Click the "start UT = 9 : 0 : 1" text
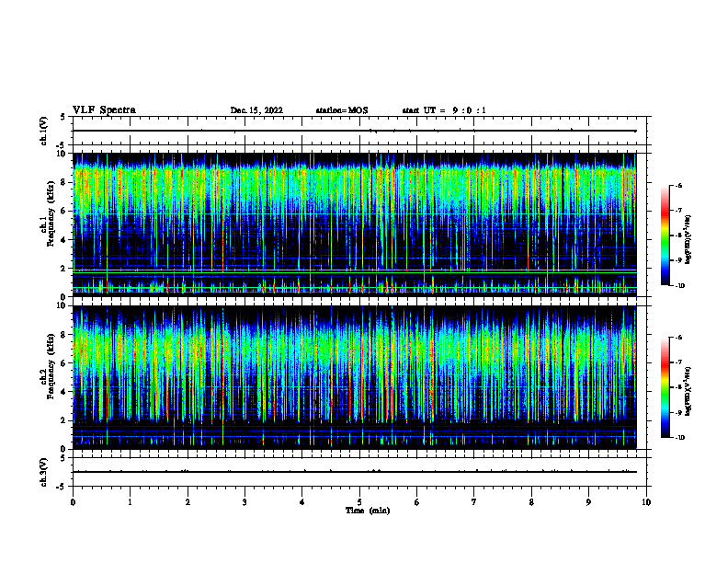Image resolution: width=728 pixels, height=563 pixels. 444,110
